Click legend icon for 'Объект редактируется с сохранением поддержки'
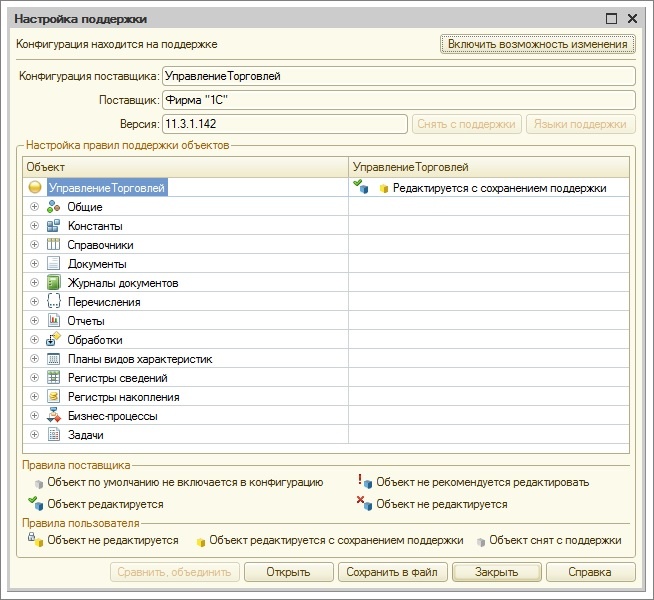 (201, 542)
